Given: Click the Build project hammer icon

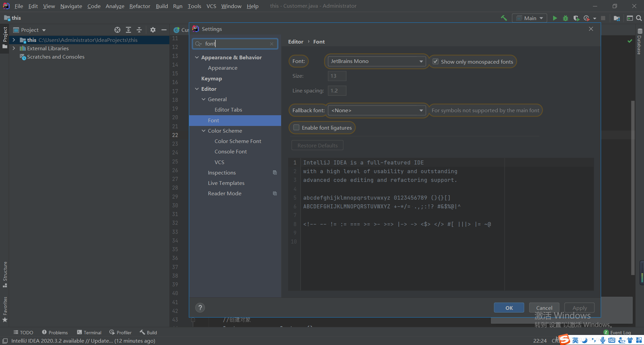Looking at the screenshot, I should tap(504, 18).
